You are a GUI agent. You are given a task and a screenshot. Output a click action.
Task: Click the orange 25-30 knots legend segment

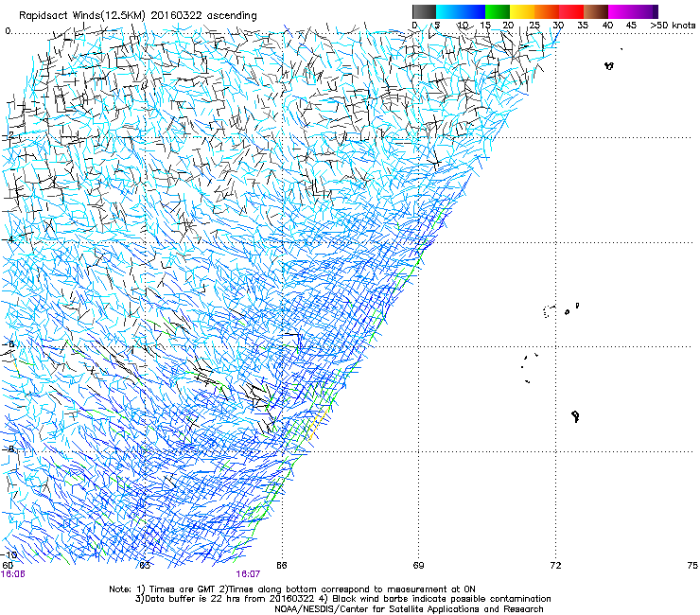coord(547,11)
